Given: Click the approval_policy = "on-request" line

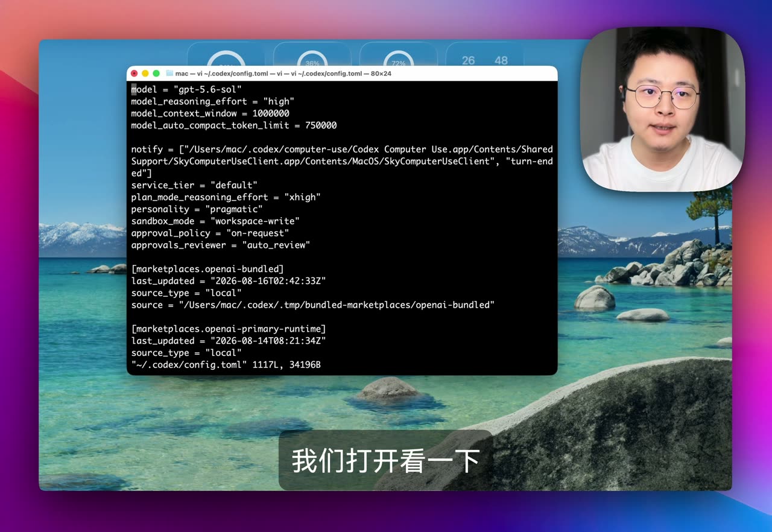Looking at the screenshot, I should pyautogui.click(x=210, y=233).
